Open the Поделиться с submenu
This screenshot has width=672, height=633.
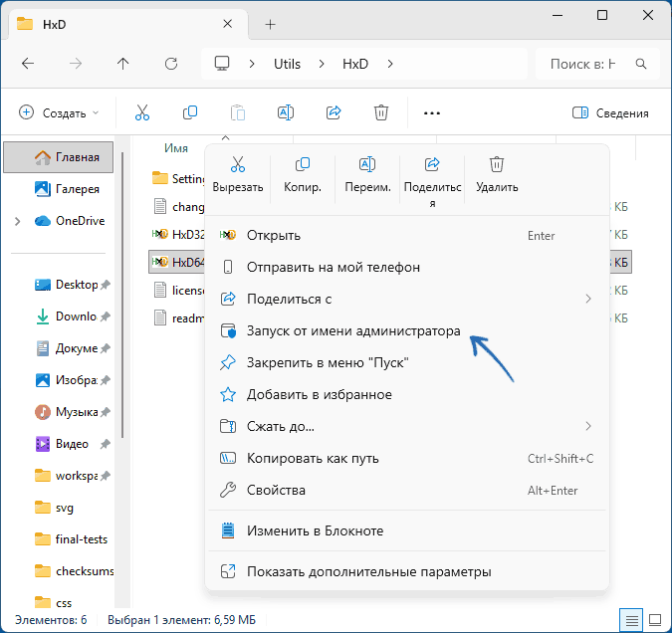[x=407, y=300]
